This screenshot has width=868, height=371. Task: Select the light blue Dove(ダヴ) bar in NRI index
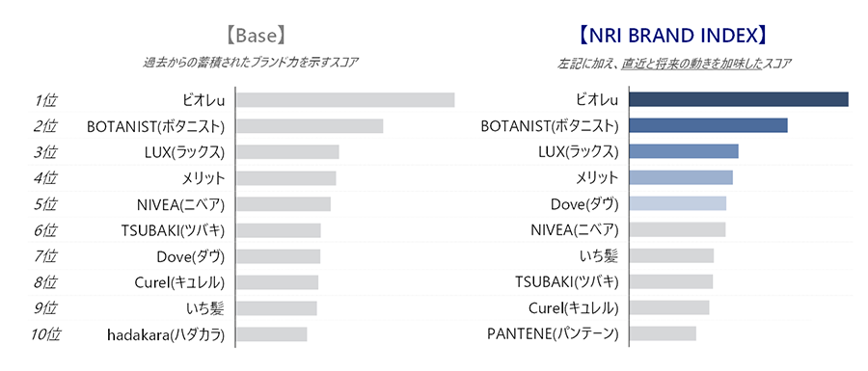[x=678, y=203]
